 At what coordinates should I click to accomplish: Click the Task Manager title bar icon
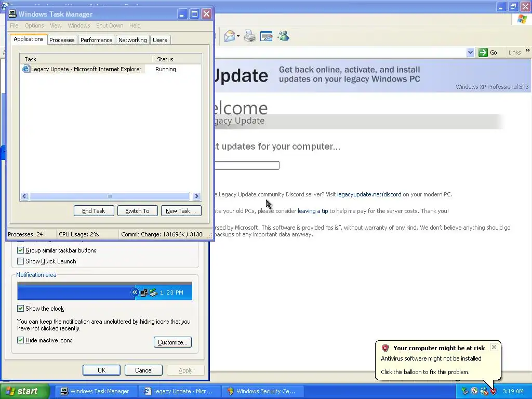[12, 14]
